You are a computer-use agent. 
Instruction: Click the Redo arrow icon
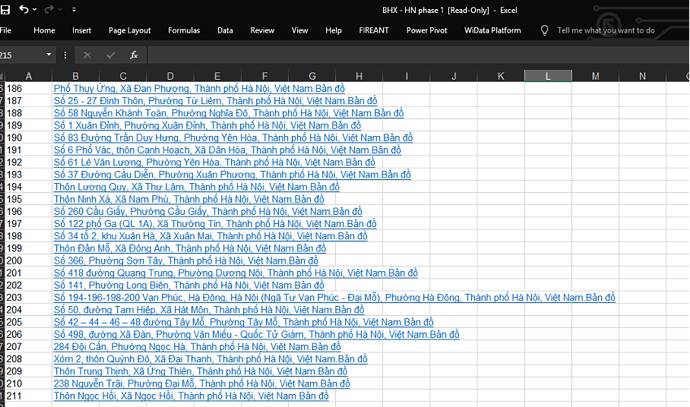(49, 9)
